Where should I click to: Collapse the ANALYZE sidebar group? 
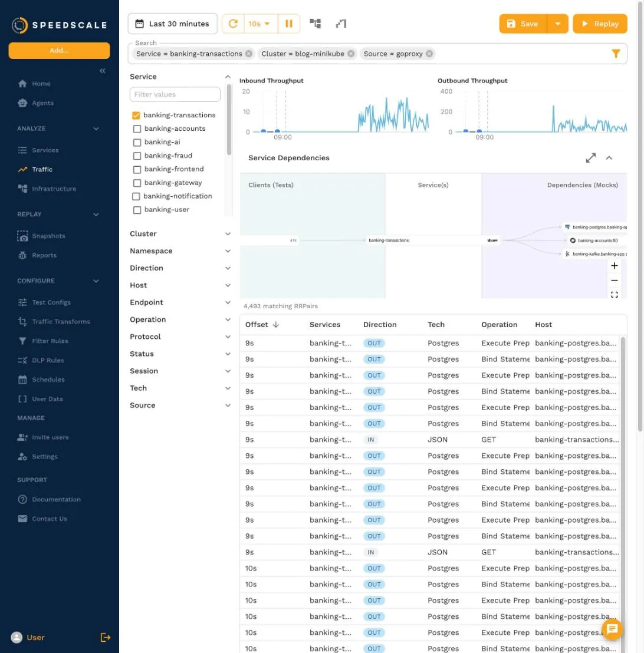point(96,128)
